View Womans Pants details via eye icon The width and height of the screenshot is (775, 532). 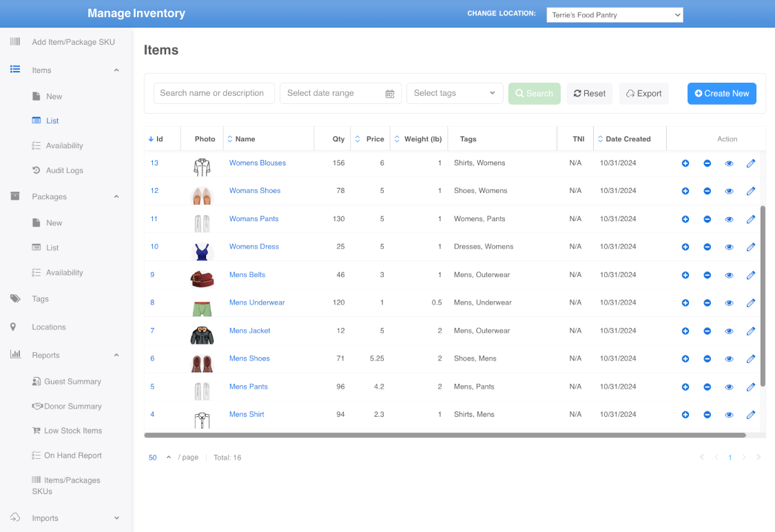coord(729,219)
